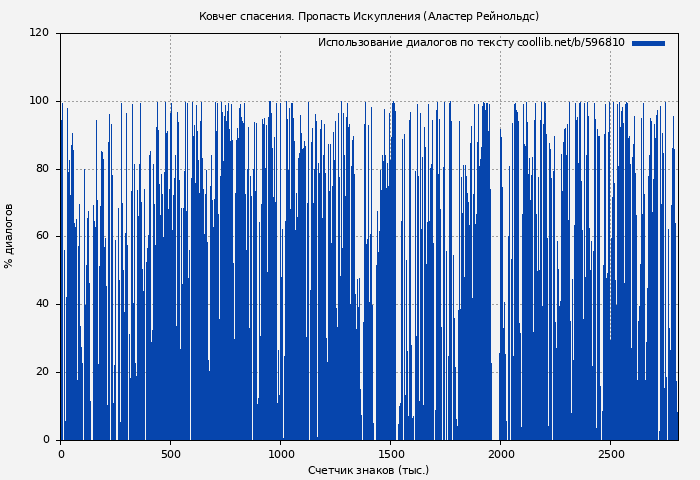Image resolution: width=700 pixels, height=480 pixels.
Task: Click the y-axis tick label 120
Action: pos(39,33)
